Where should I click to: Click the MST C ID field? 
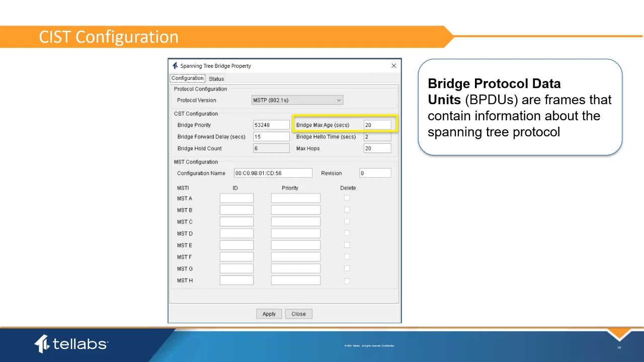pos(236,222)
